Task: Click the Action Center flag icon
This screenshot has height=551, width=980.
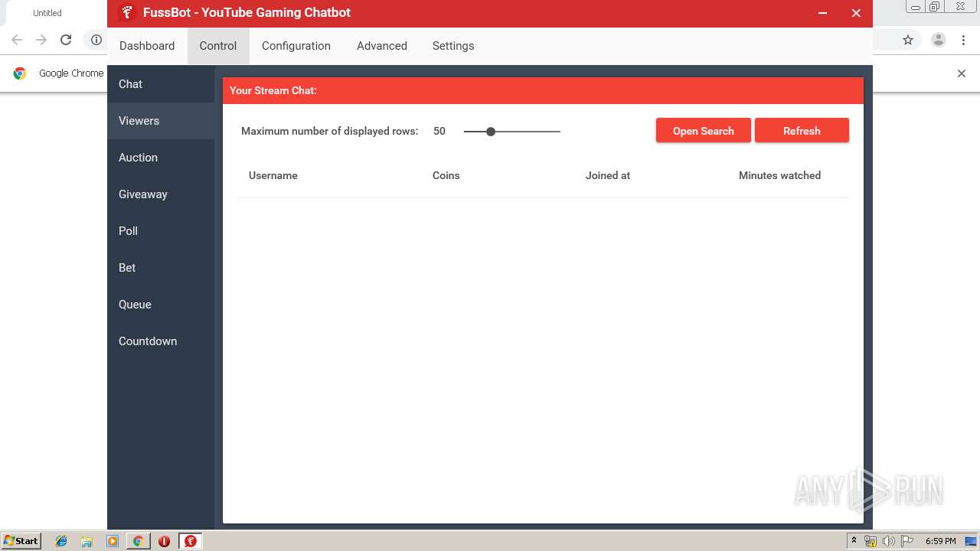Action: pos(907,541)
